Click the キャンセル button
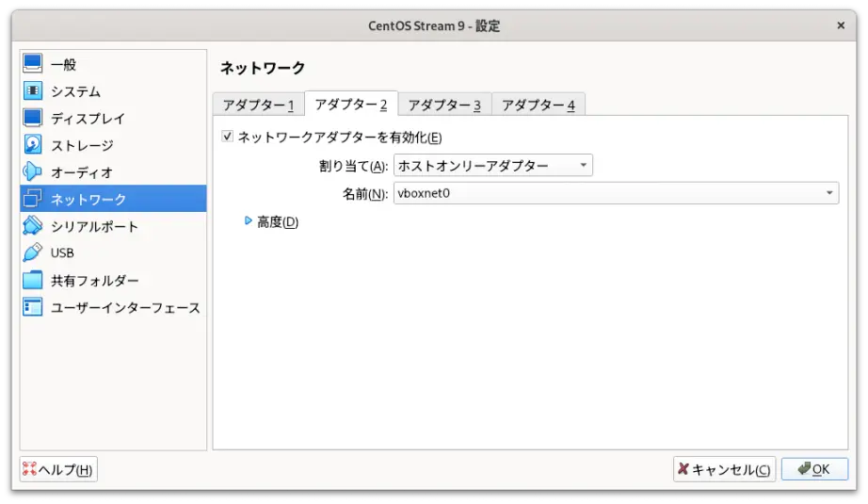The image size is (868, 504). click(724, 469)
